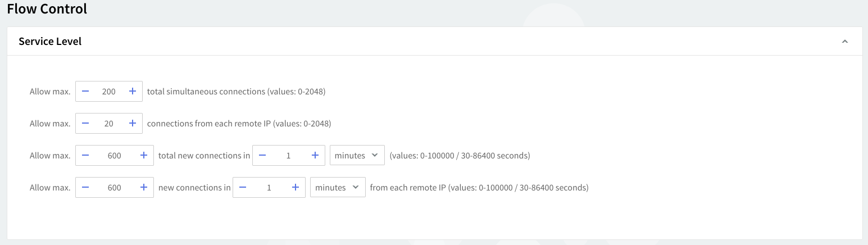Click the Service Level section header
Image resolution: width=868 pixels, height=245 pixels.
[50, 42]
